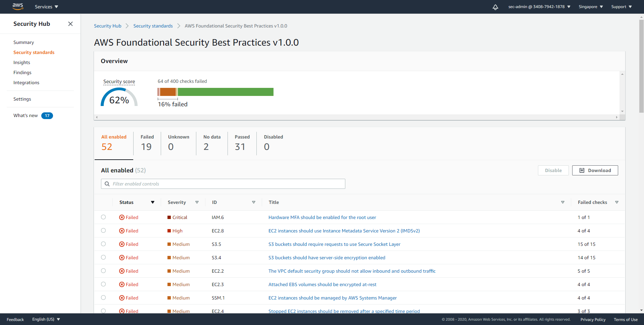Close the Security Hub sidebar panel
Screen dimensions: 644x325
[x=70, y=24]
